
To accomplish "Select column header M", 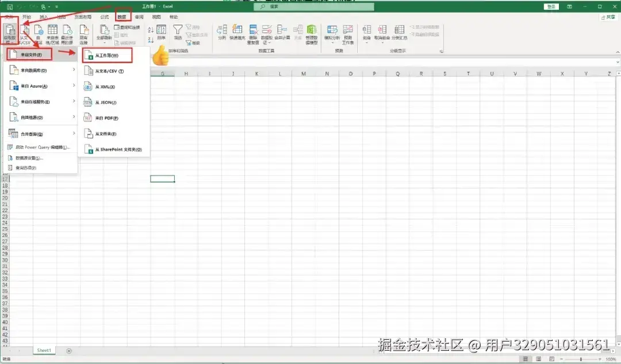I will (x=304, y=74).
